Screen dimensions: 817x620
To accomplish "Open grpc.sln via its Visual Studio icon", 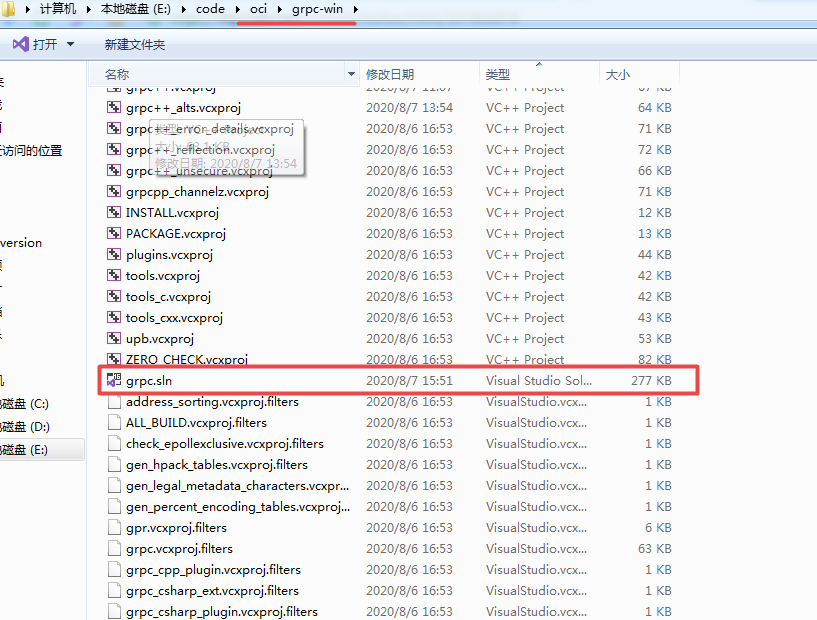I will [114, 380].
